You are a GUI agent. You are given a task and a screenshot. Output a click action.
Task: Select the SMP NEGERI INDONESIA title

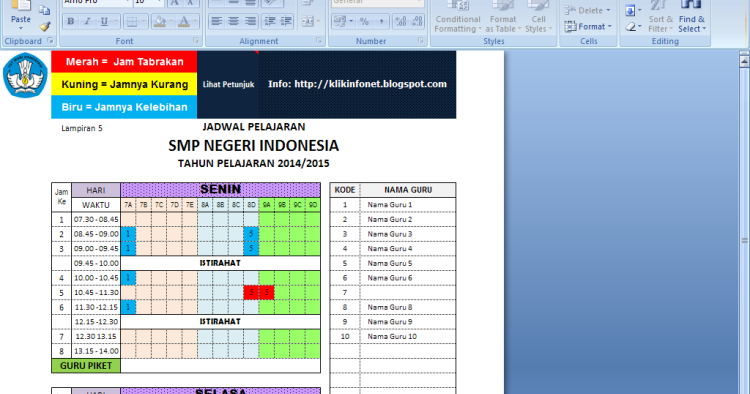tap(254, 145)
